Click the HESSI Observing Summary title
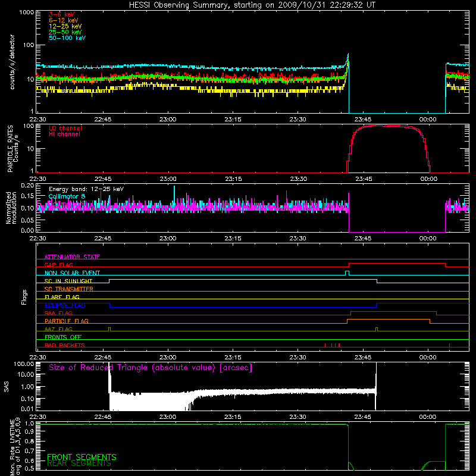 click(252, 5)
